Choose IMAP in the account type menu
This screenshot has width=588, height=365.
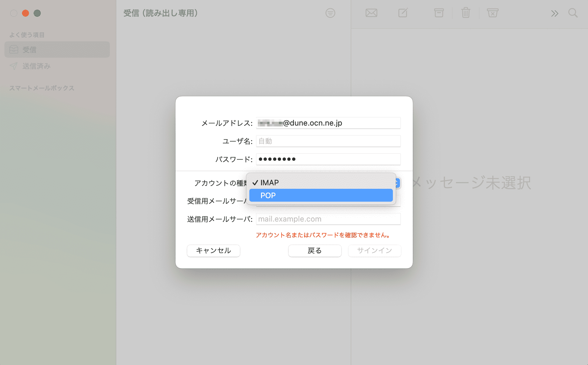(321, 182)
